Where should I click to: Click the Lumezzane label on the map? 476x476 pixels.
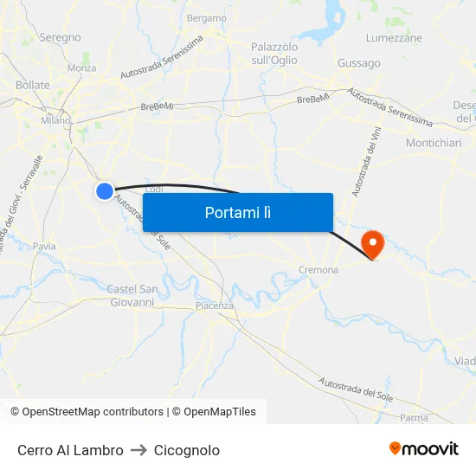pyautogui.click(x=394, y=38)
